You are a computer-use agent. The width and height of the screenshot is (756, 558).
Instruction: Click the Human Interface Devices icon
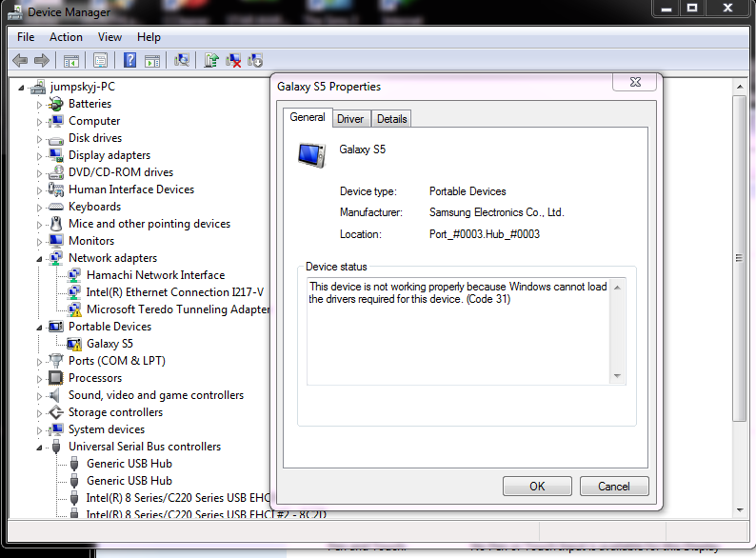[56, 189]
